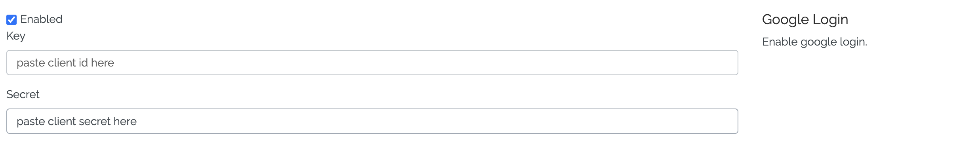Click middle of the Key textbox
980x156 pixels.
click(372, 63)
